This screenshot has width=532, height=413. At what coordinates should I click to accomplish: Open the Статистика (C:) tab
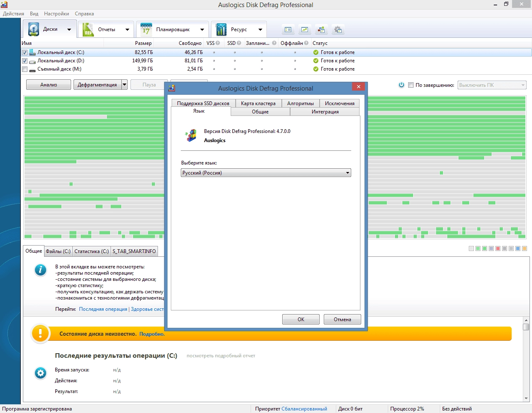pyautogui.click(x=91, y=251)
